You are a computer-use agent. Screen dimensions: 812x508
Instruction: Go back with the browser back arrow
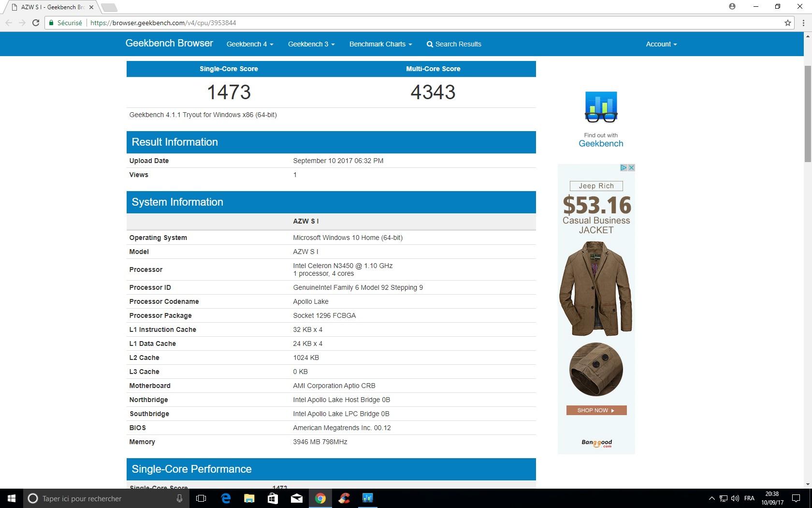click(x=9, y=23)
